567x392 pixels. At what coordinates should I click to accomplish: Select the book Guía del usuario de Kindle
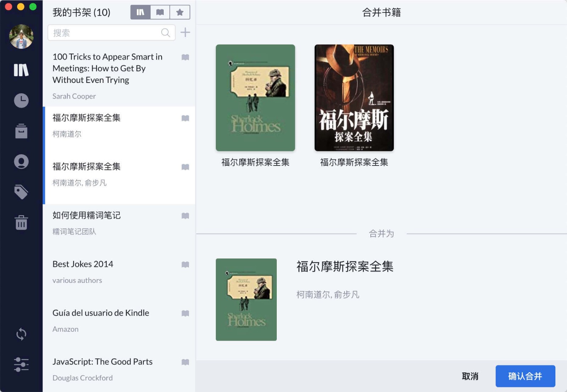coord(119,326)
